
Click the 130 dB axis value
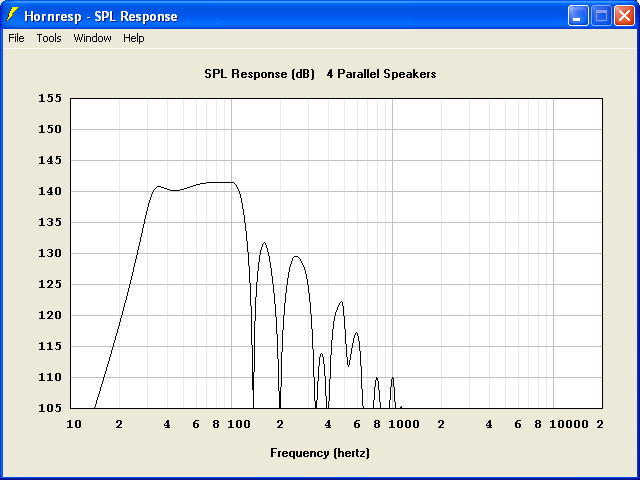(50, 253)
